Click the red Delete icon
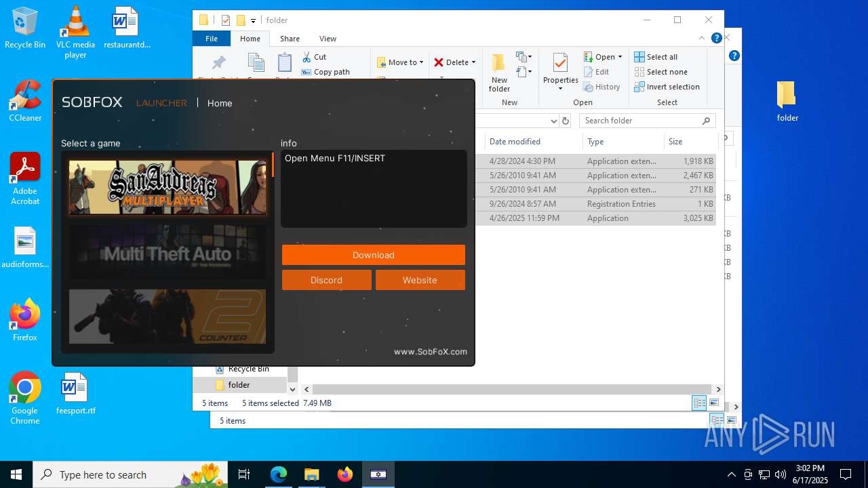Image resolution: width=868 pixels, height=488 pixels. tap(439, 62)
